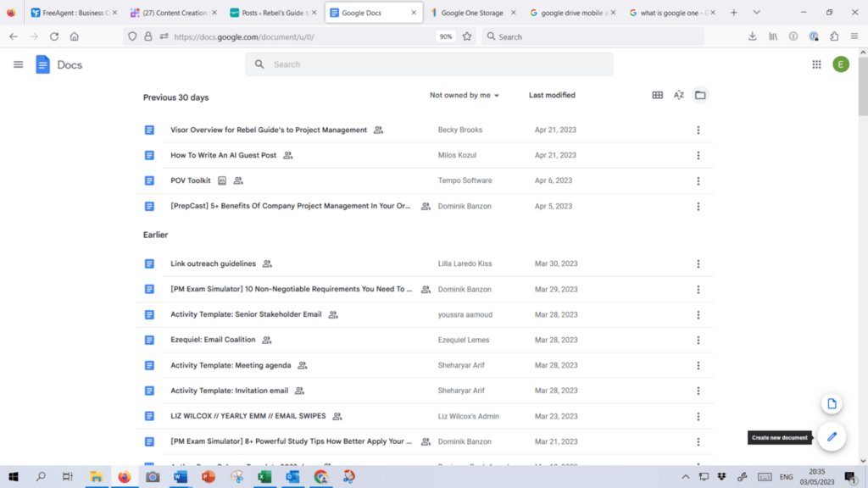Open the POV Toolkit document
Screen dimensions: 868x488
click(x=191, y=181)
